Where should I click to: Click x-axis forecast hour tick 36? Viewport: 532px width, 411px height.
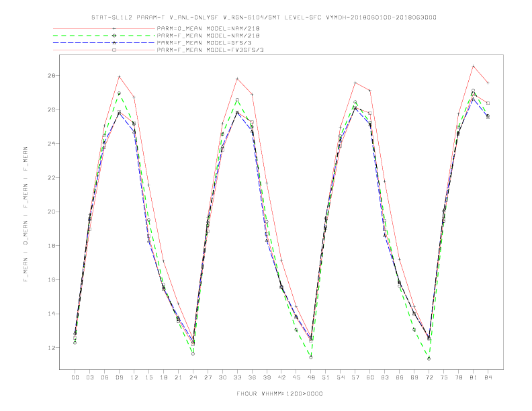(x=252, y=377)
